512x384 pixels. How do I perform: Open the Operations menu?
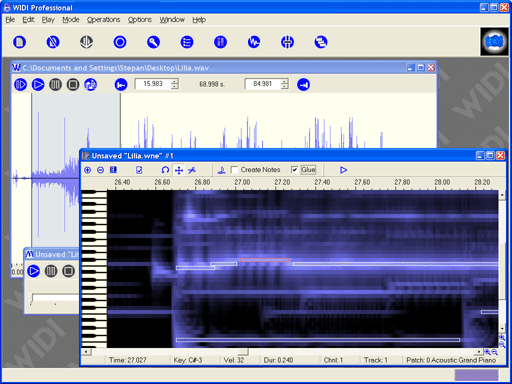pos(103,20)
